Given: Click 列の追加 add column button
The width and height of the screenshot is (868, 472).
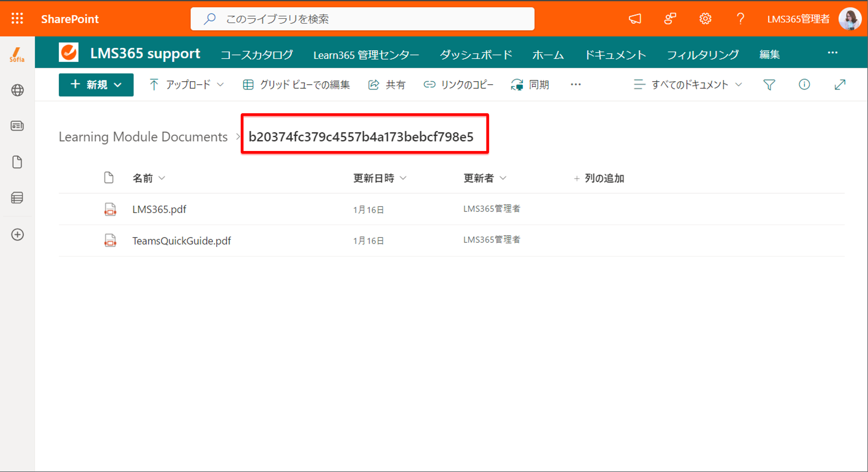Looking at the screenshot, I should tap(599, 178).
